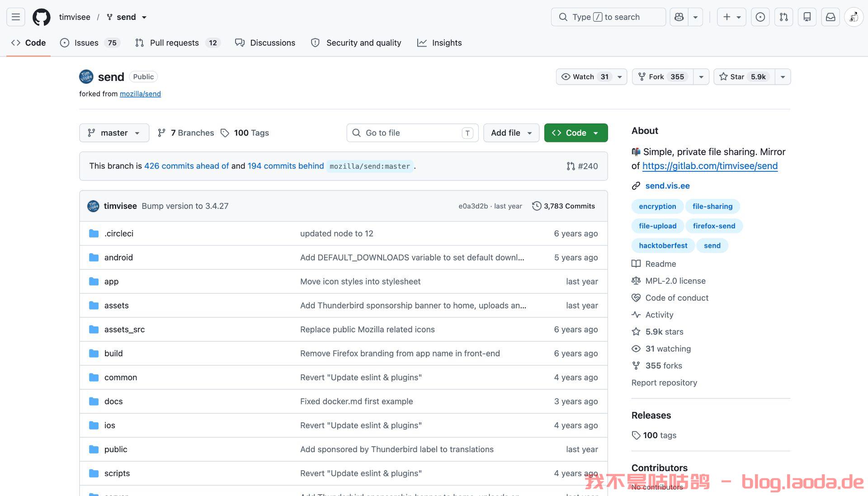868x496 pixels.
Task: Expand the Add file dropdown
Action: coord(511,133)
